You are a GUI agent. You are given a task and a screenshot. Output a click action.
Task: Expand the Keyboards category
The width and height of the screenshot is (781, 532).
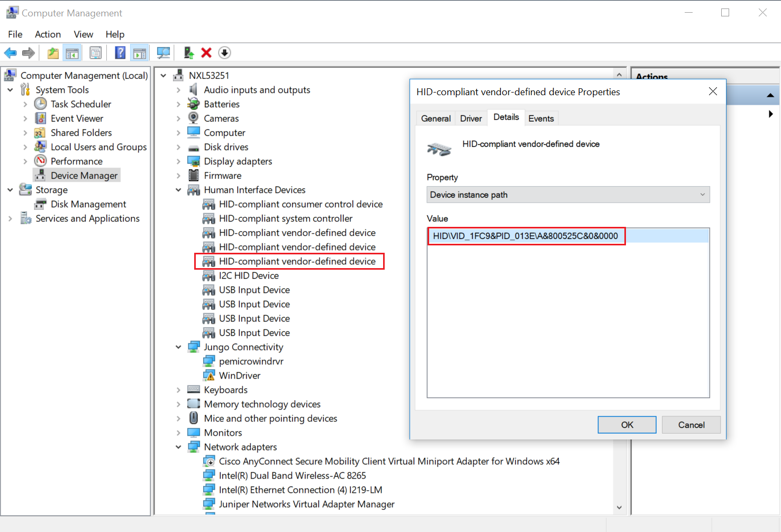(178, 390)
